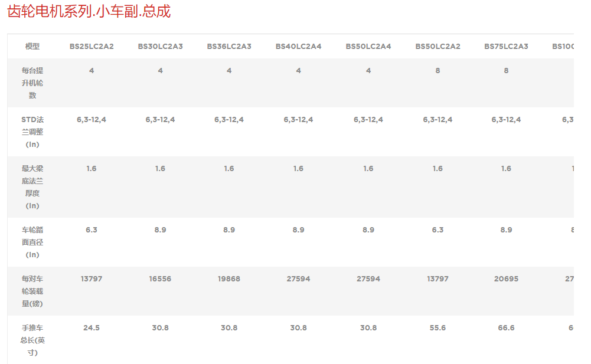Click the BS75LC2A3 column header
The height and width of the screenshot is (364, 591).
[506, 46]
